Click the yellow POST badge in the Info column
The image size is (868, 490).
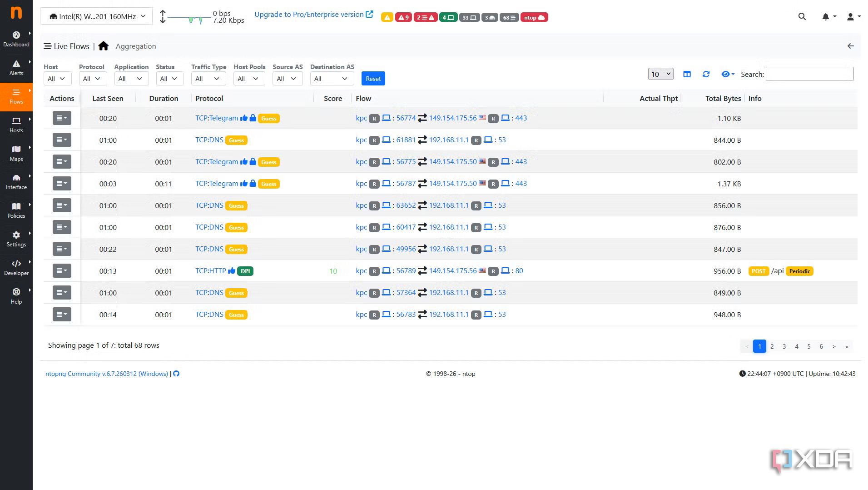tap(759, 271)
